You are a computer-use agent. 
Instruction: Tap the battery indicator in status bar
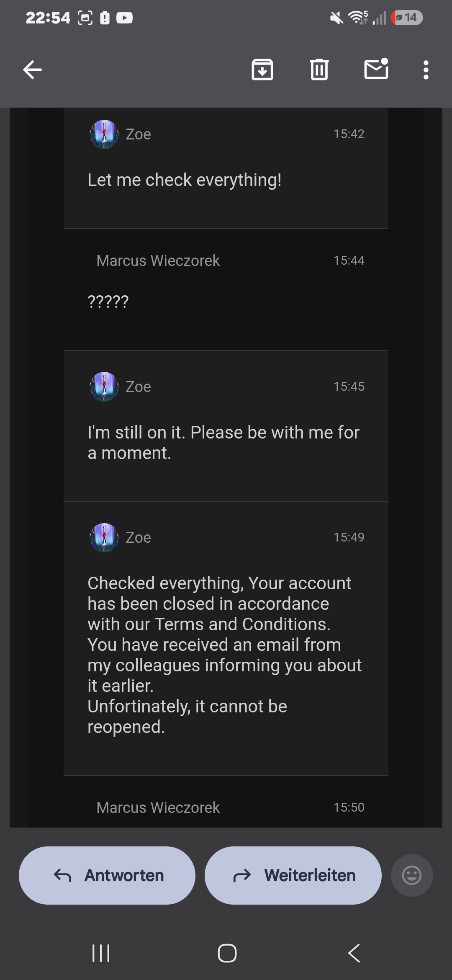(407, 18)
